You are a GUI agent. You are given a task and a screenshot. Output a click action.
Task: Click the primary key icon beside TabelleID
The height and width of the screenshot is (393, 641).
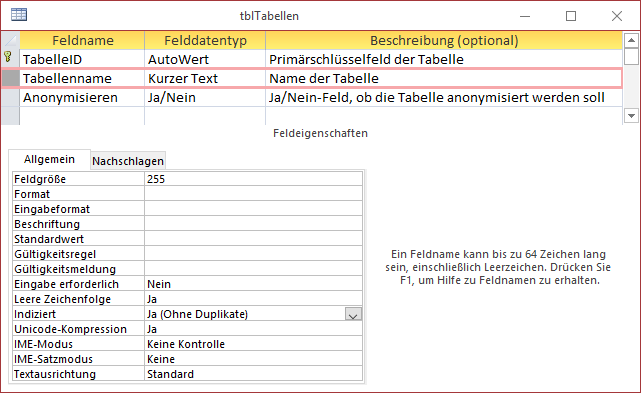click(x=8, y=57)
